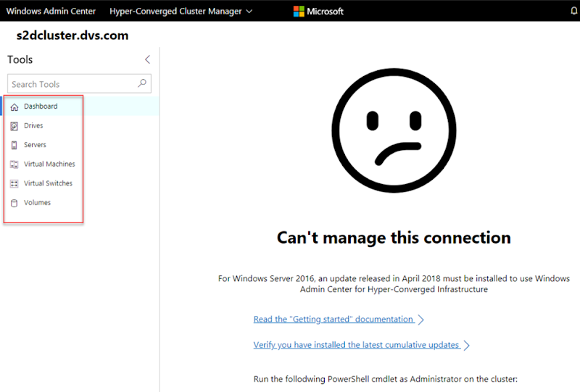
Task: Click the Virtual Switches icon
Action: pyautogui.click(x=14, y=184)
